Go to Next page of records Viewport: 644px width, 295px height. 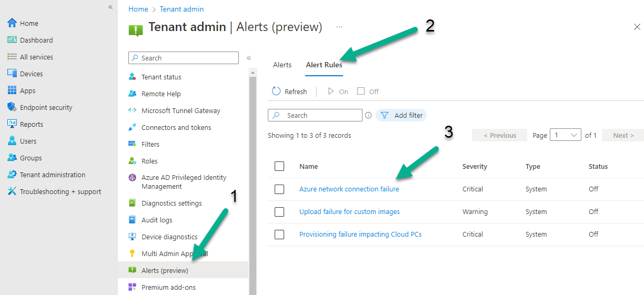pos(623,135)
